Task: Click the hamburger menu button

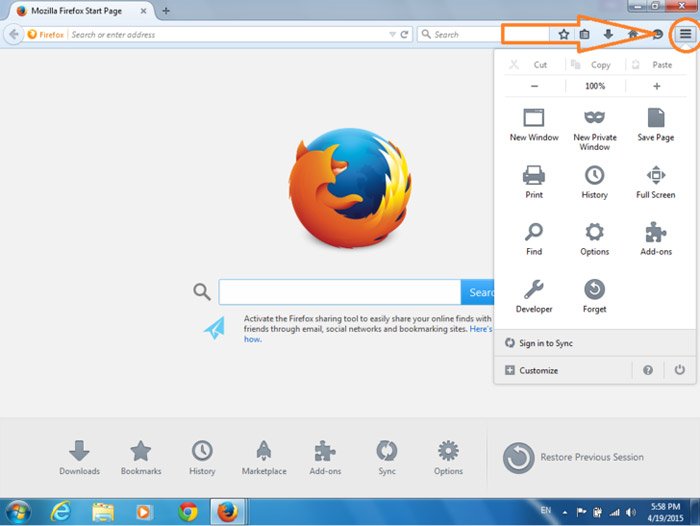Action: (685, 34)
